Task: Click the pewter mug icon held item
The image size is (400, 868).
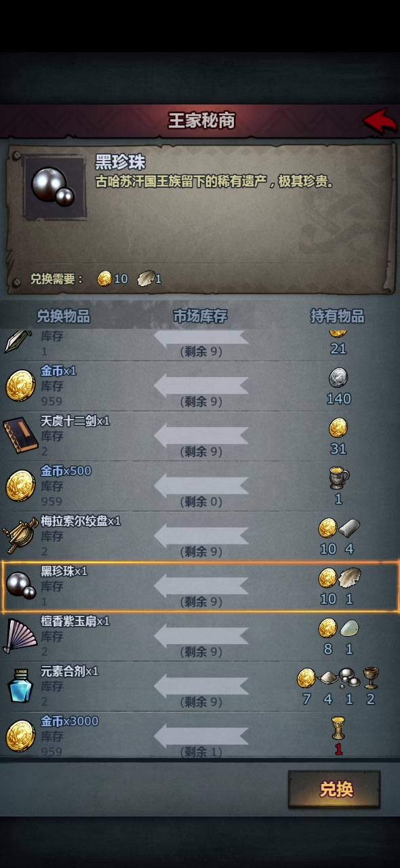Action: pos(338,478)
